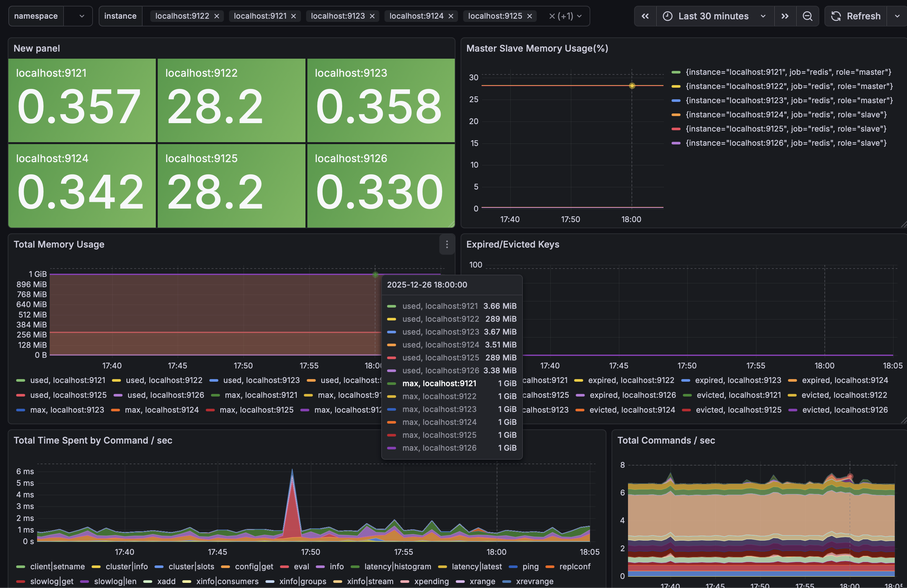Open Master Slave Memory Usage(%) panel title menu

[537, 48]
